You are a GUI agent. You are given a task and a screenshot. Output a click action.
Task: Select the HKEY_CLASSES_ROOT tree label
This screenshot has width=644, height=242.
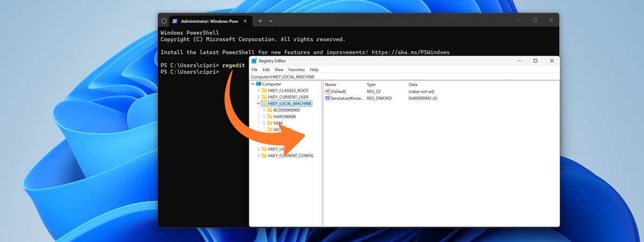[x=288, y=90]
